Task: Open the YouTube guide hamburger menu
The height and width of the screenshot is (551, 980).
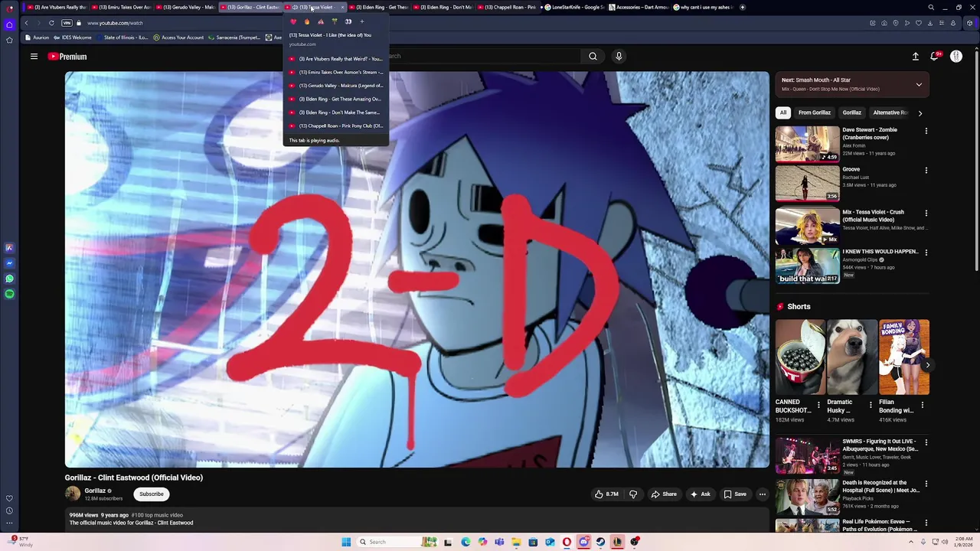Action: (x=34, y=57)
